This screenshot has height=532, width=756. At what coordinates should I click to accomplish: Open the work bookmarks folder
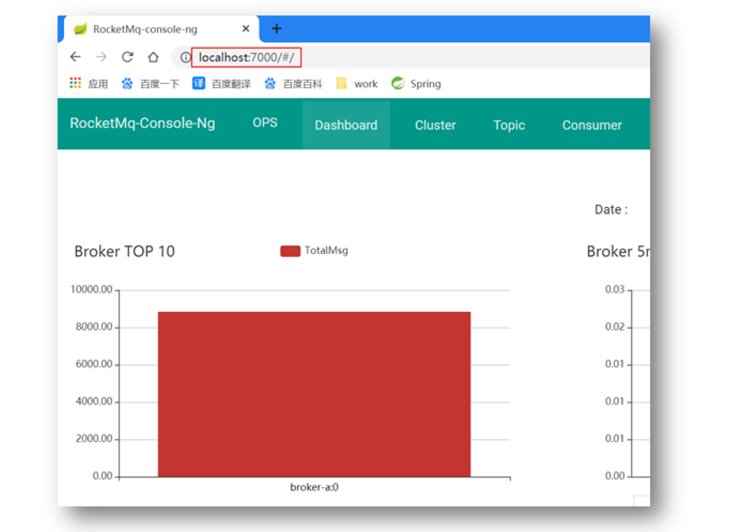click(356, 84)
